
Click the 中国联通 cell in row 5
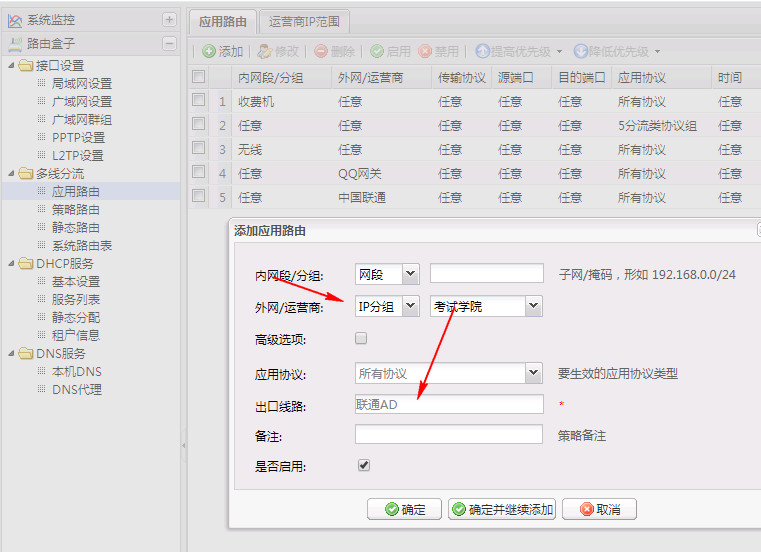coord(362,198)
